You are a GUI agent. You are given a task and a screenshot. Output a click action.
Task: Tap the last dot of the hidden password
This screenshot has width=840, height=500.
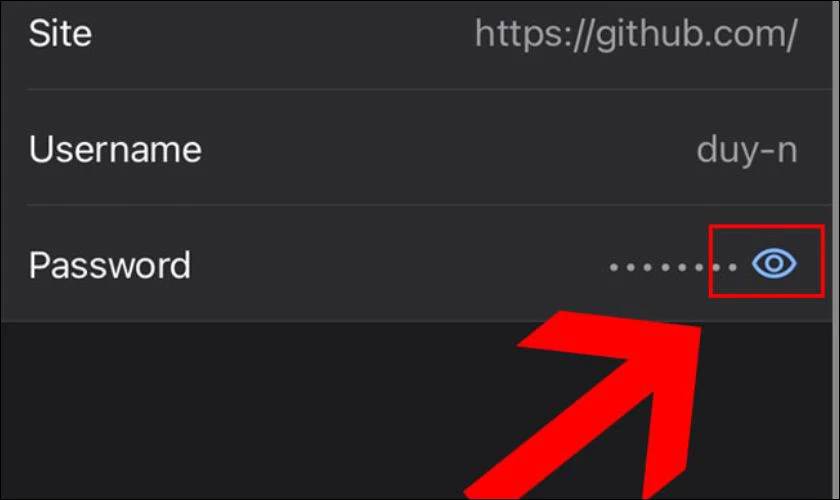[732, 267]
